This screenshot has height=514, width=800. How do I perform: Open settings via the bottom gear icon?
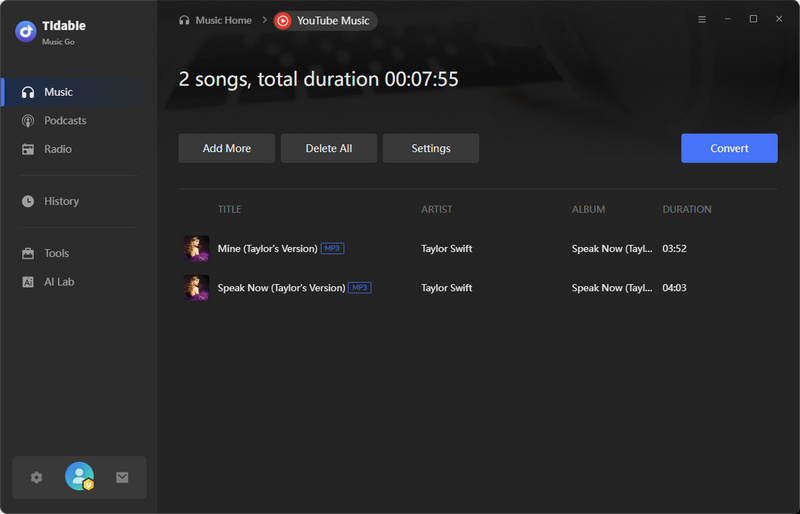coord(36,477)
